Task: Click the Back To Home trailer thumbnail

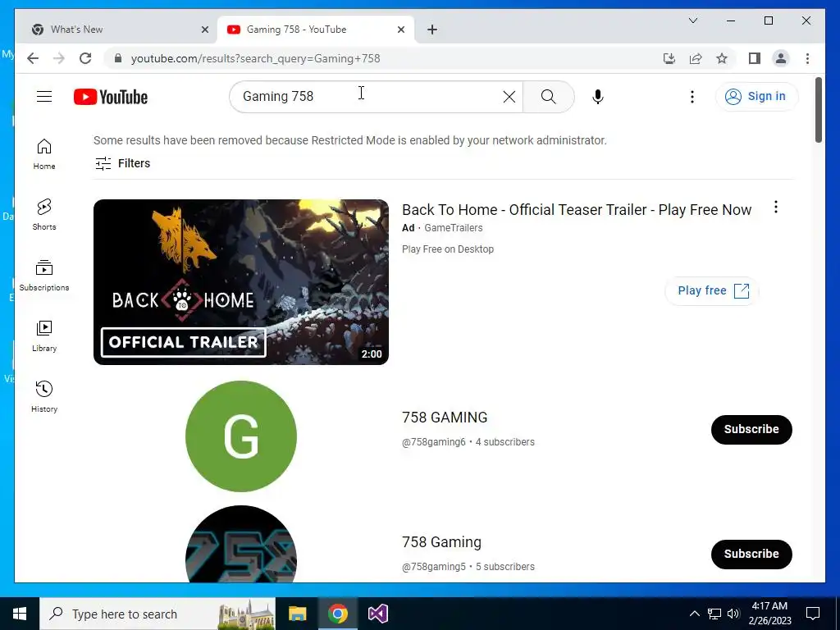Action: [x=240, y=282]
